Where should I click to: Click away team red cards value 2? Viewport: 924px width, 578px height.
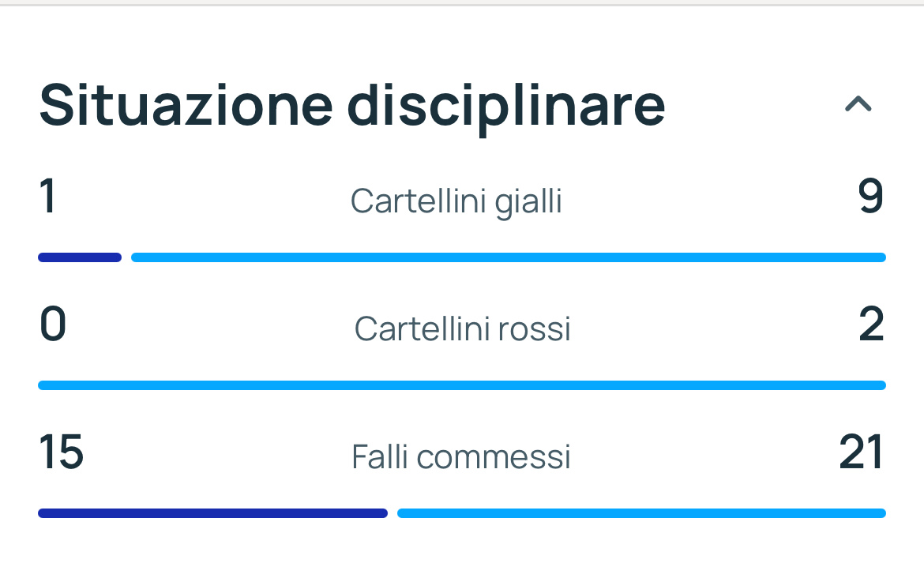(x=871, y=324)
